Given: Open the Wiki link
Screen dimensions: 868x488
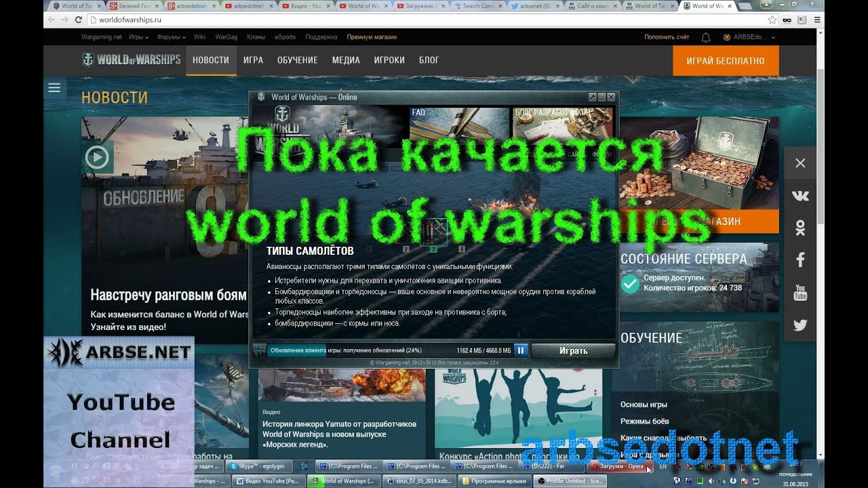Looking at the screenshot, I should coord(199,37).
